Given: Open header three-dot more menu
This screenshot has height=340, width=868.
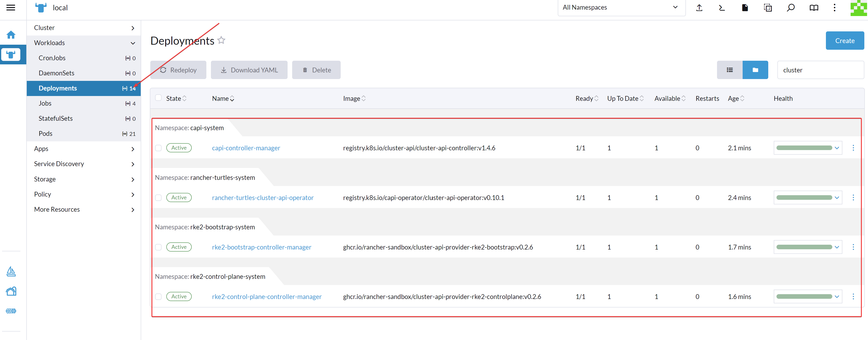Looking at the screenshot, I should click(x=834, y=8).
